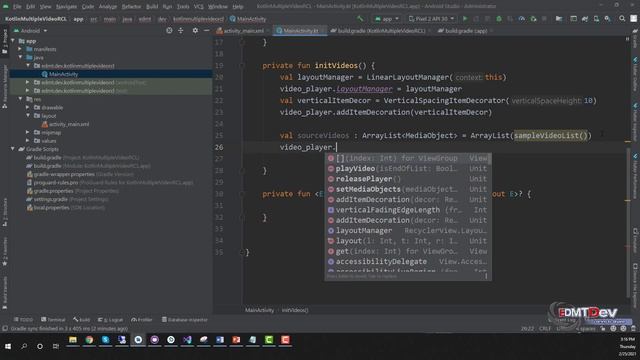Expand the mipmap folder
The image size is (640, 360).
pyautogui.click(x=28, y=132)
